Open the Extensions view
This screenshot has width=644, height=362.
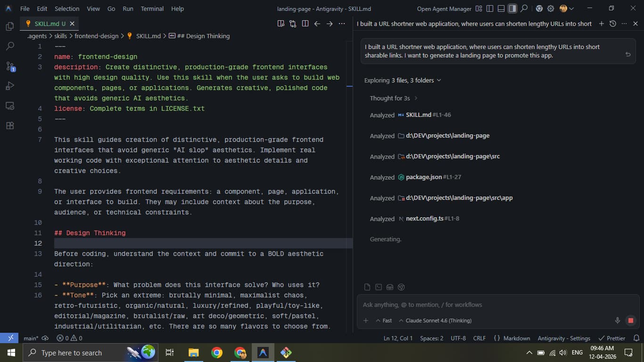[x=9, y=125]
